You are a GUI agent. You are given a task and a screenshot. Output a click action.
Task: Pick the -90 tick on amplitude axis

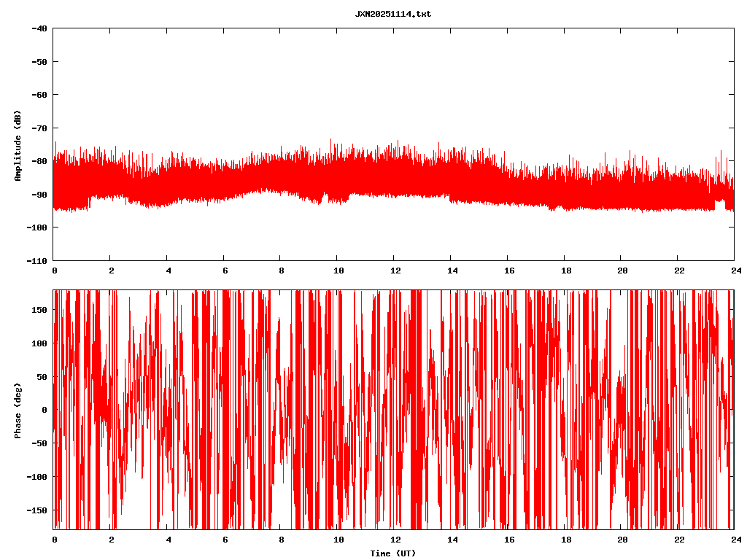pyautogui.click(x=39, y=194)
